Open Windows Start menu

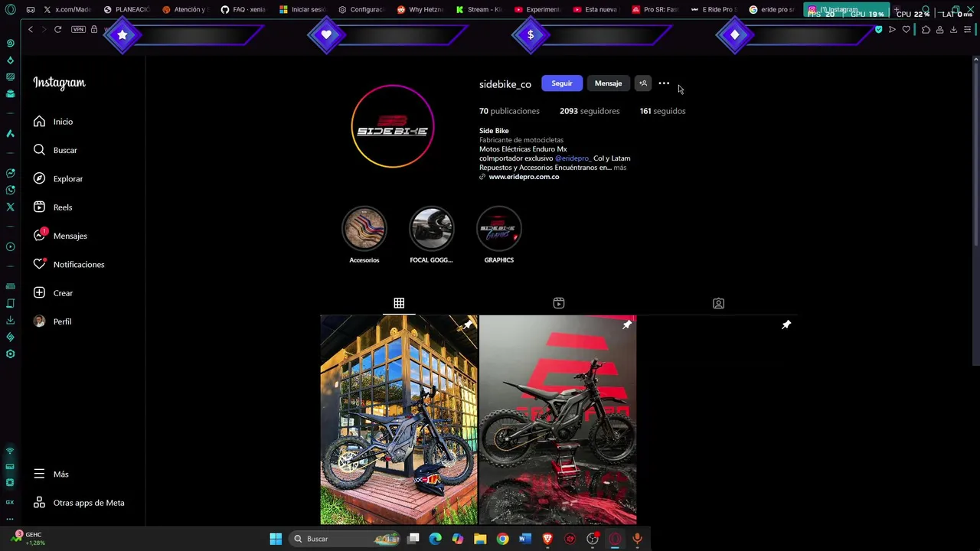pos(276,539)
